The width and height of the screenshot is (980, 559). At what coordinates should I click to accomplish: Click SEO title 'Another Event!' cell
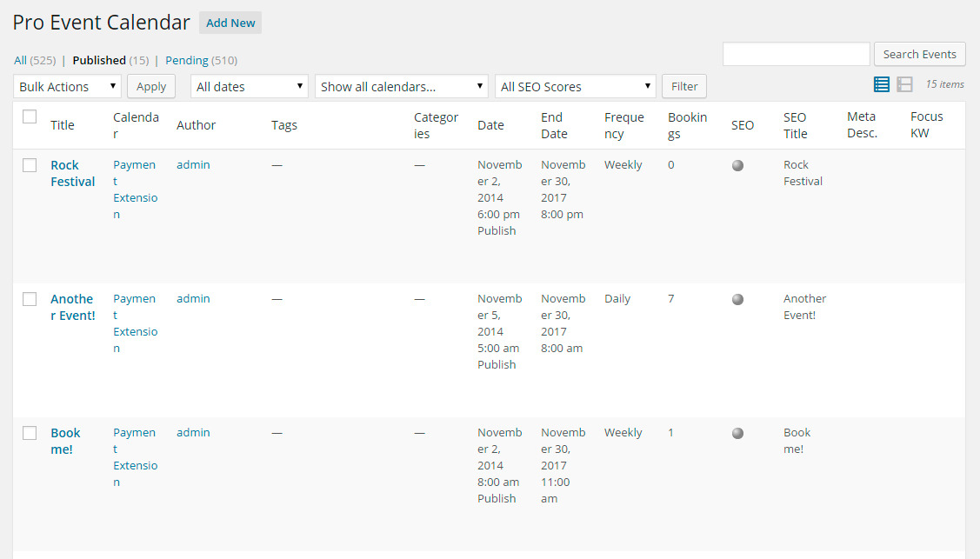804,307
